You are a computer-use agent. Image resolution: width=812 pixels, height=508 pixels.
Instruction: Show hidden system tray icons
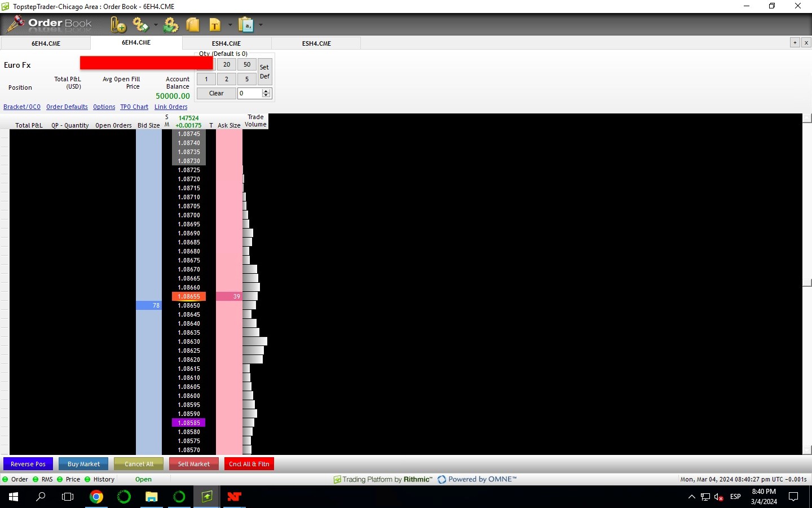[x=692, y=497]
